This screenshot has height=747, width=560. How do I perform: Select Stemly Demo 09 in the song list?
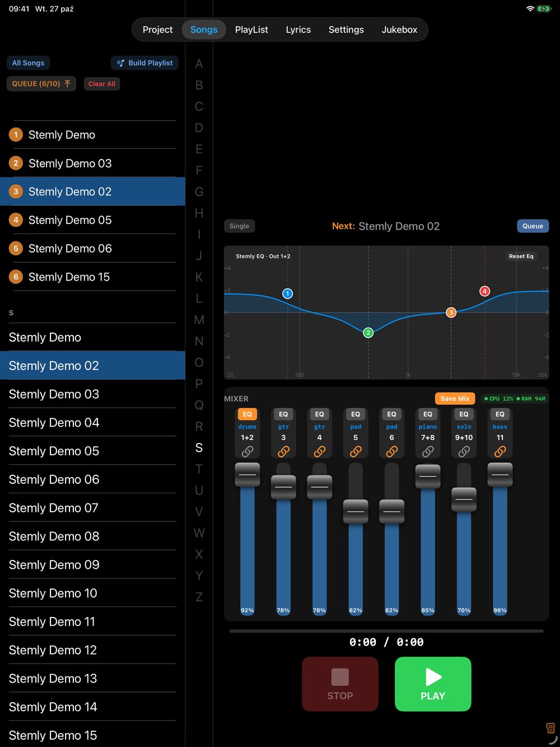(x=92, y=565)
